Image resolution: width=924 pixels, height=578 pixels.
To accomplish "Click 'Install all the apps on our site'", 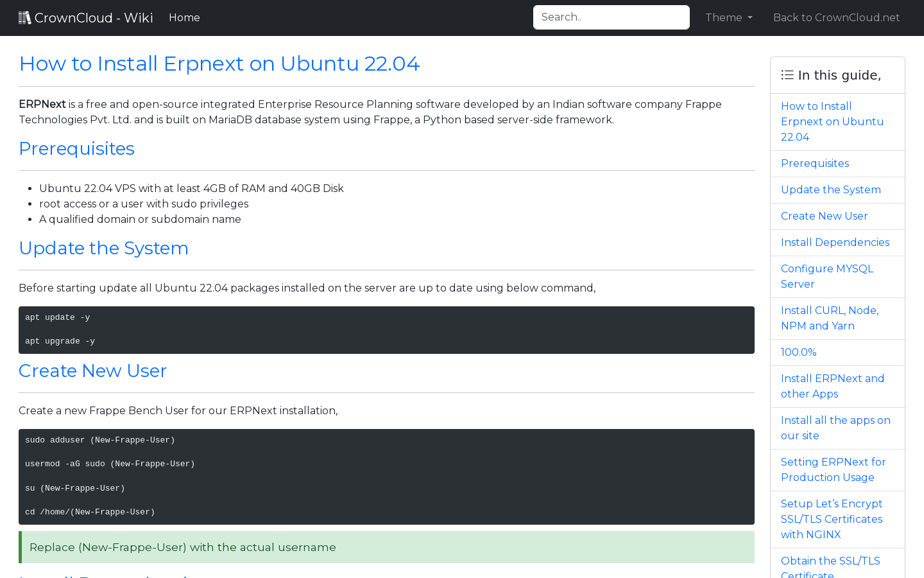I will 835,428.
